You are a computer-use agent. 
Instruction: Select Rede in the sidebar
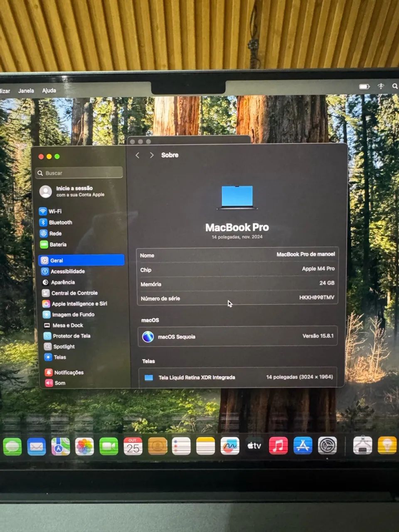coord(51,234)
